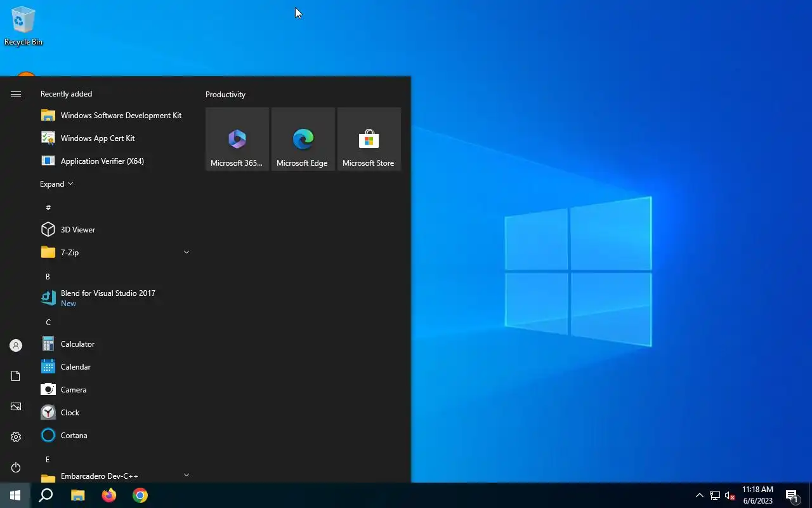Open Application Verifier (X64)

(115, 161)
